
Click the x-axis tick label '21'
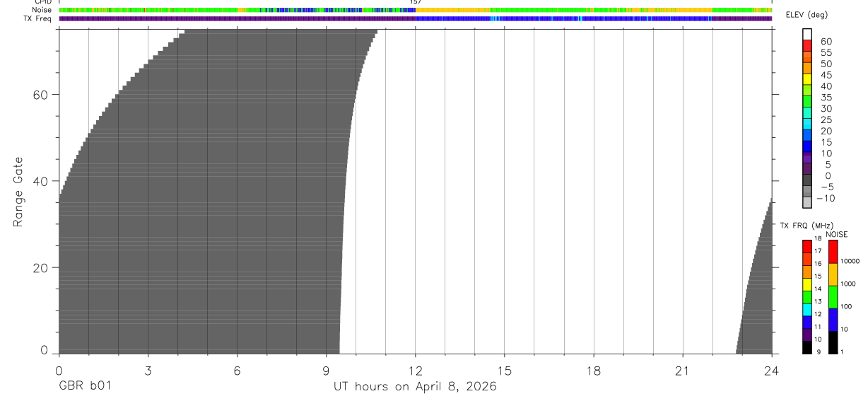coord(682,371)
